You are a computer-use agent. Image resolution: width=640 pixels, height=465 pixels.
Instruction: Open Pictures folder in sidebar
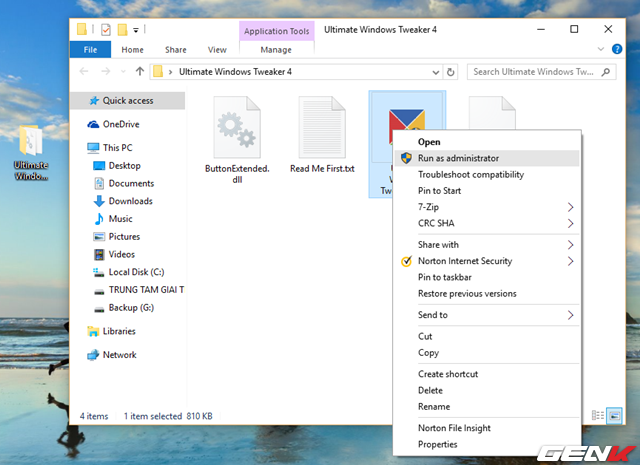coord(124,236)
